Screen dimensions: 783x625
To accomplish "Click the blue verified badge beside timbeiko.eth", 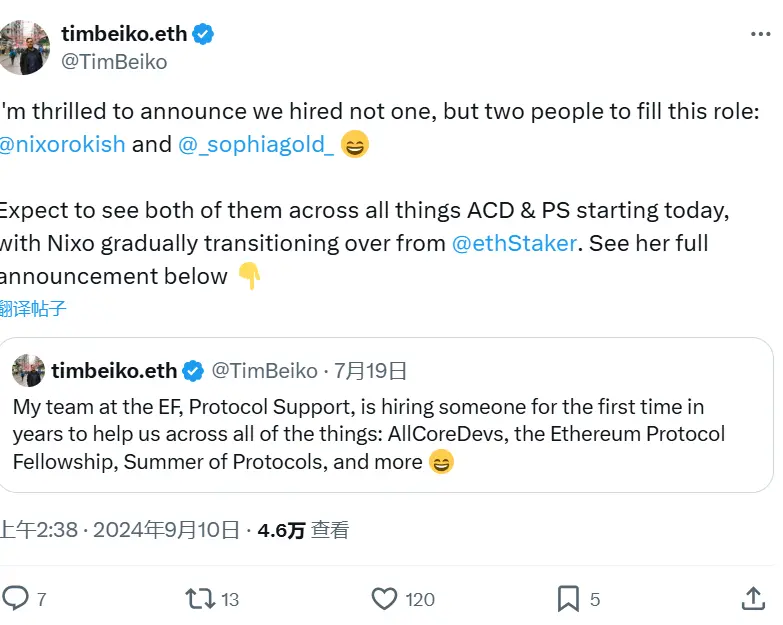I will (203, 34).
